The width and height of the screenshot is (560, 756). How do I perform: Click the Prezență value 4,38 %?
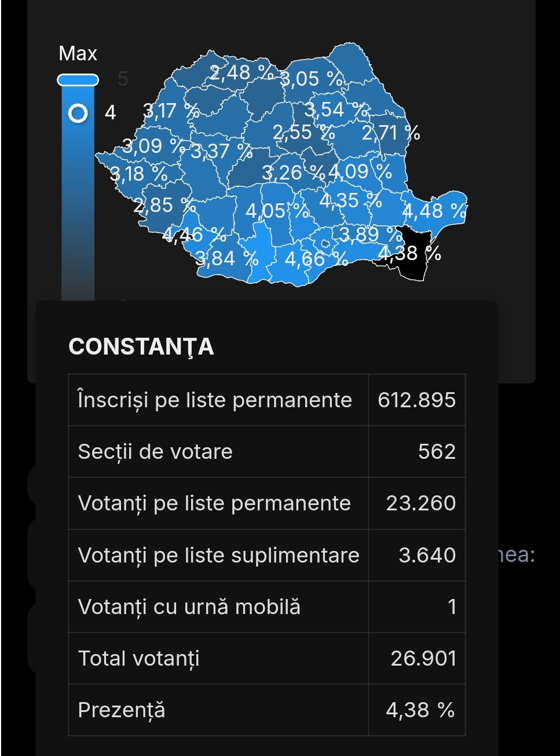point(420,710)
